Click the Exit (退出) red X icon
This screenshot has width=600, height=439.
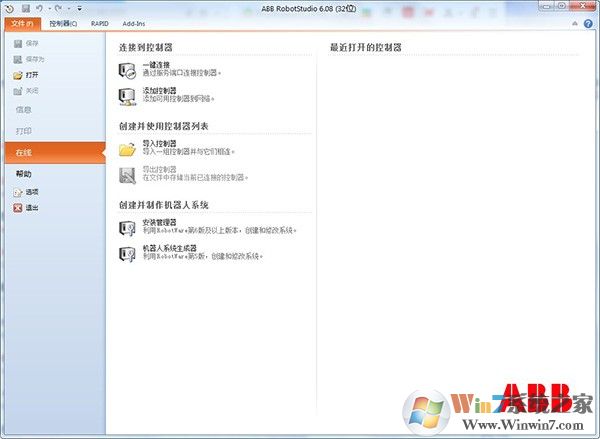point(17,208)
